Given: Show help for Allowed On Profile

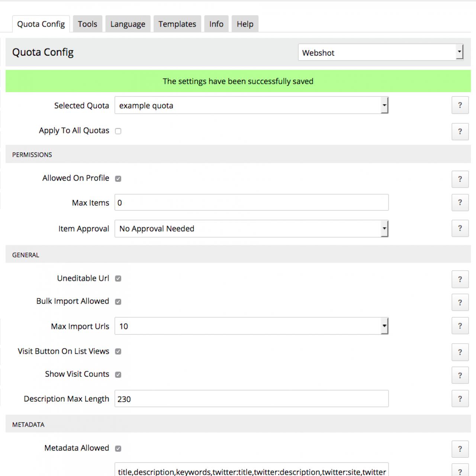Looking at the screenshot, I should click(x=460, y=179).
